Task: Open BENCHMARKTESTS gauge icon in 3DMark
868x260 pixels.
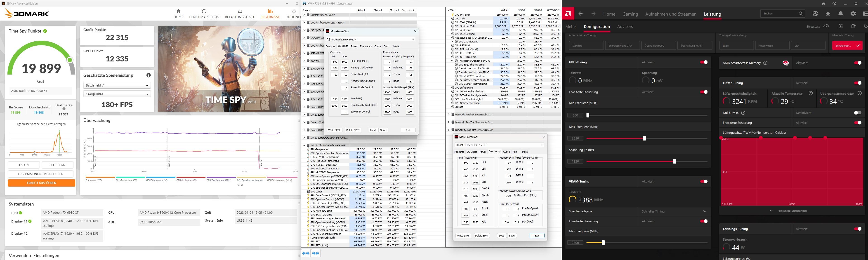Action: (x=204, y=11)
